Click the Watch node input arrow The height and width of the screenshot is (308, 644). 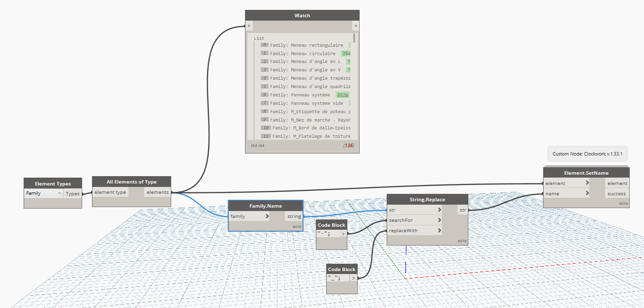coord(249,26)
